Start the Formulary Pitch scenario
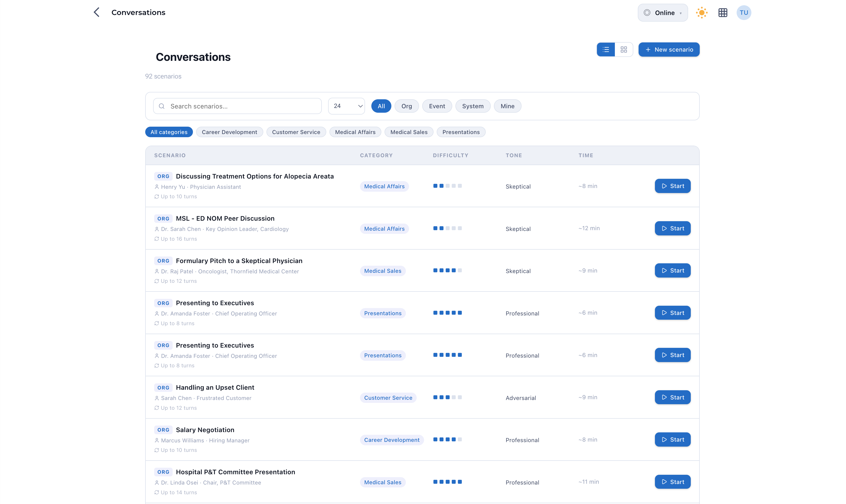This screenshot has width=846, height=504. [x=672, y=270]
